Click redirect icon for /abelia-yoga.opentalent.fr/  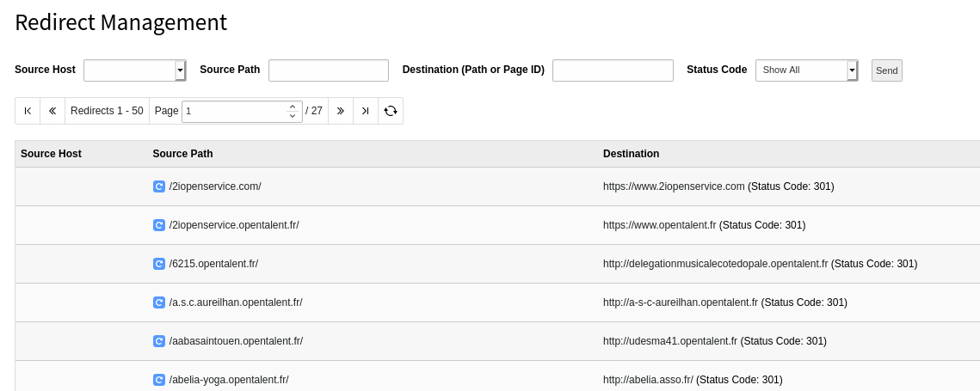159,380
